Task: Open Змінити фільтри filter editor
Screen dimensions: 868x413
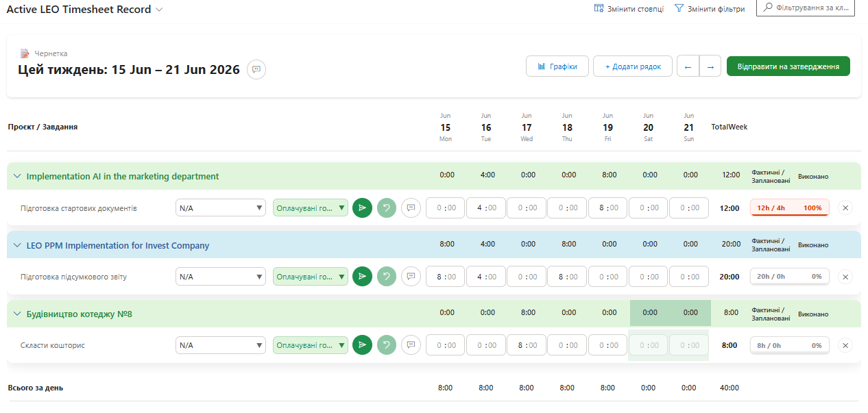Action: coord(710,9)
